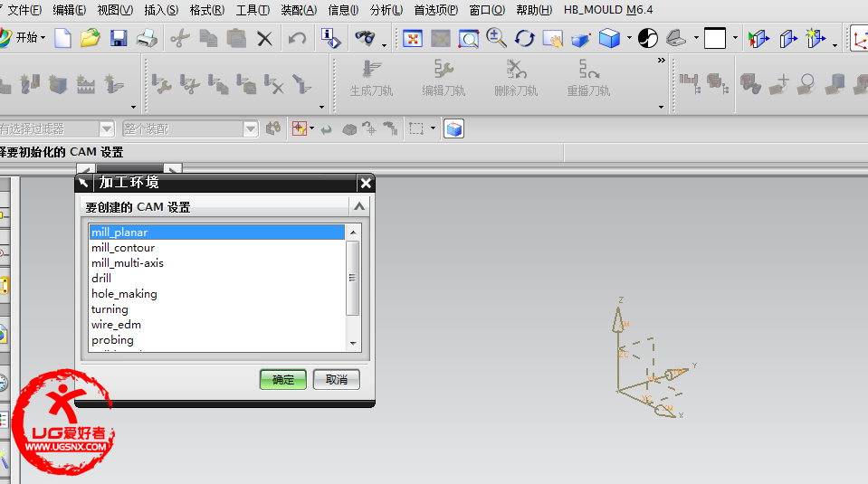Click the binoculars Find icon
Viewport: 868px width, 484px height.
(365, 38)
